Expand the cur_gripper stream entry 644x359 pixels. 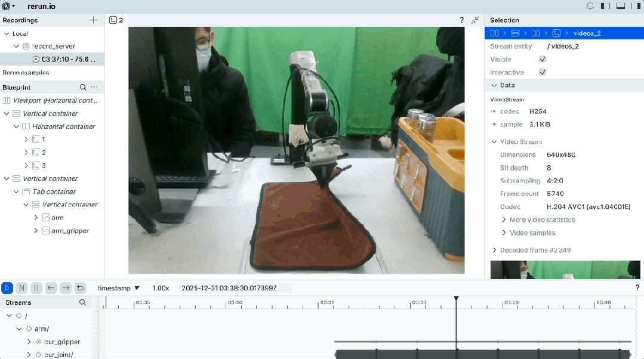coord(29,342)
